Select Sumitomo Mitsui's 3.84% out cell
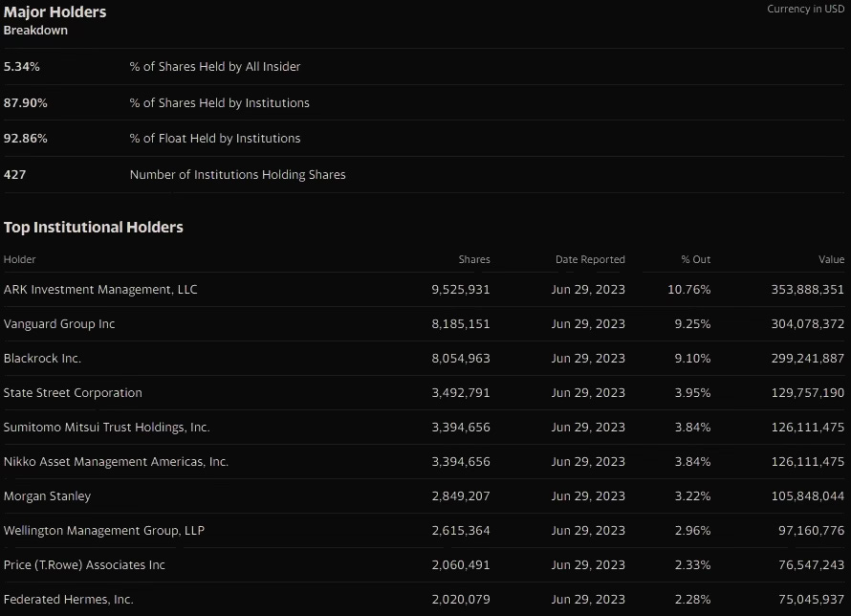 [x=692, y=428]
